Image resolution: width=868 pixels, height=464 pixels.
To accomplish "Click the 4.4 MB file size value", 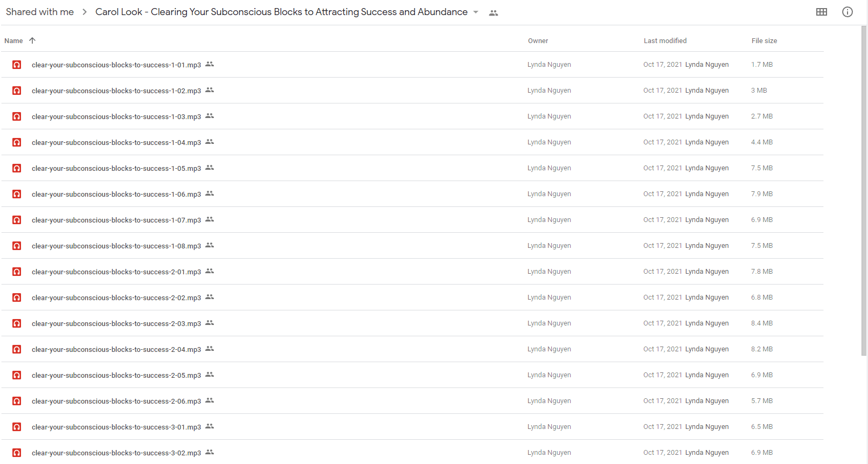I will pos(762,142).
